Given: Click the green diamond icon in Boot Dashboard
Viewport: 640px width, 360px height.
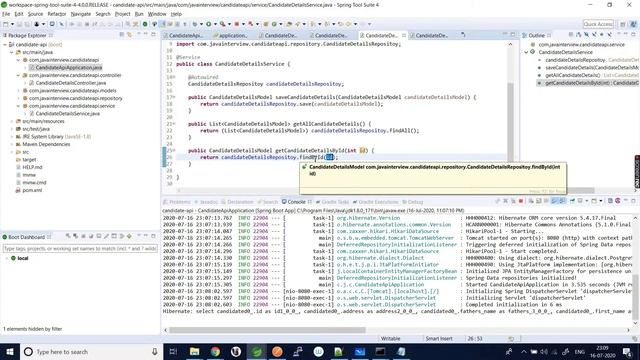Looking at the screenshot, I should [129, 236].
